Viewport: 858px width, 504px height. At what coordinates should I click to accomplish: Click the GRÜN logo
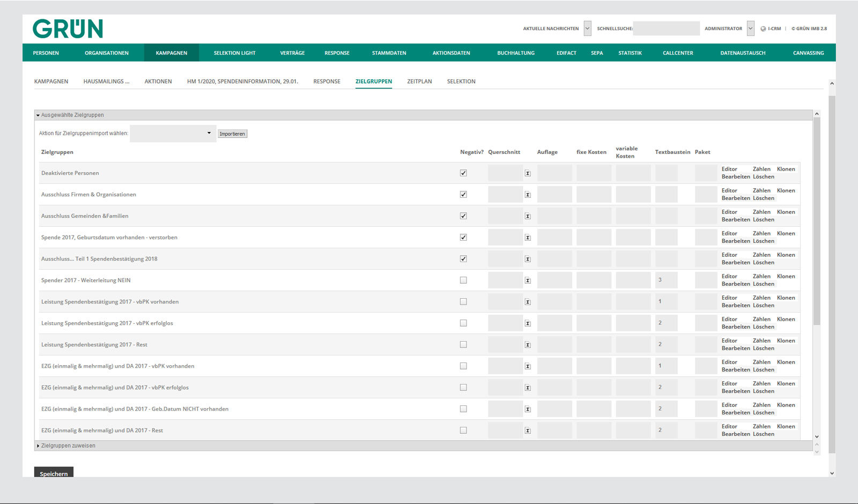click(68, 29)
